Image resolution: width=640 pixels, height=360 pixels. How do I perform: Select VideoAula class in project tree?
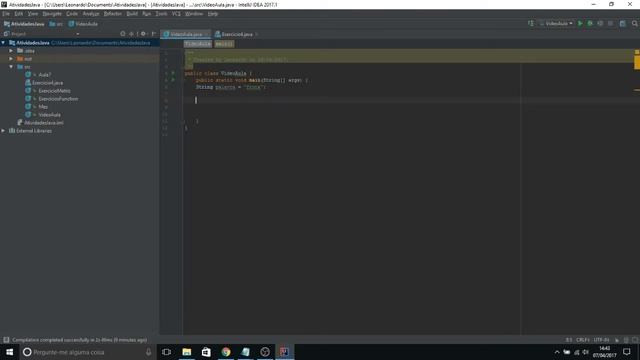point(49,115)
